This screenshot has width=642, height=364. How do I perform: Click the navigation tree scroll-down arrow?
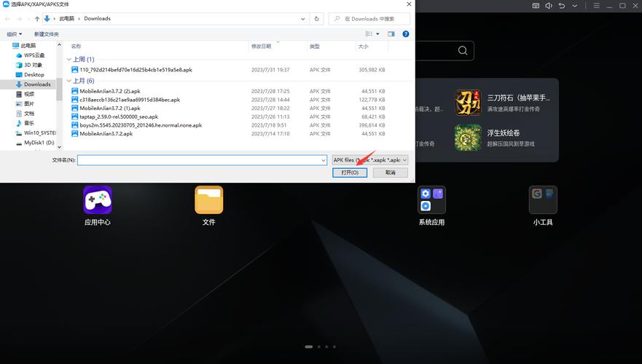[x=59, y=147]
